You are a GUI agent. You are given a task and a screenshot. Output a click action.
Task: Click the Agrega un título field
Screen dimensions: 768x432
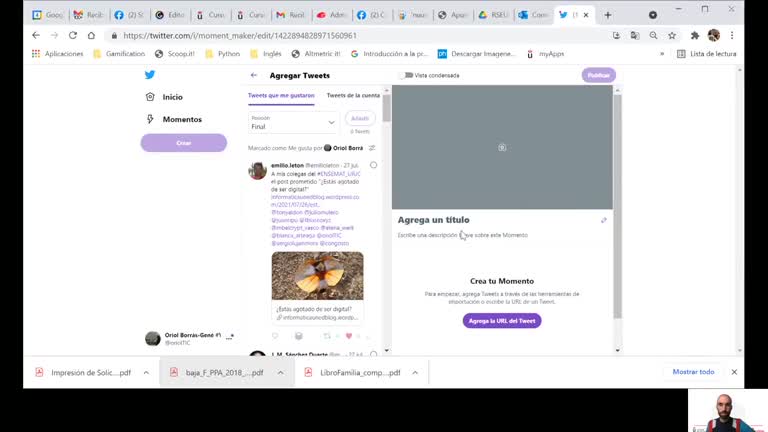tap(433, 220)
